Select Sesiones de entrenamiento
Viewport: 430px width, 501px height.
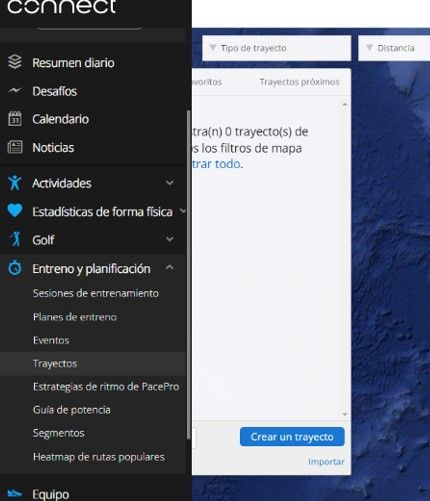(96, 293)
